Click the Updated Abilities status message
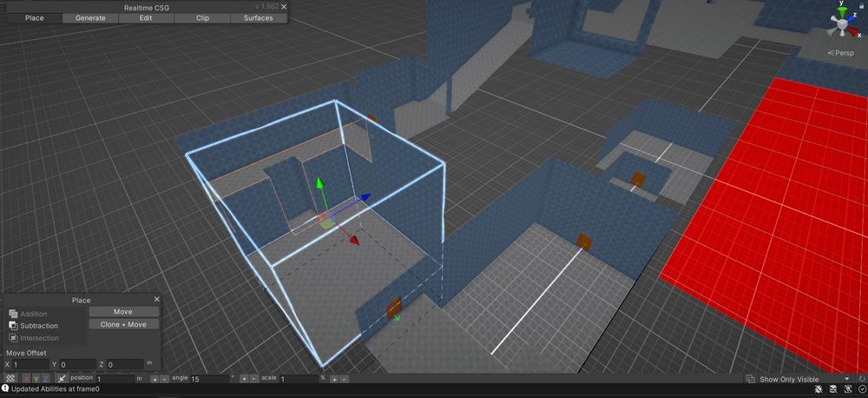This screenshot has height=398, width=868. coord(56,389)
